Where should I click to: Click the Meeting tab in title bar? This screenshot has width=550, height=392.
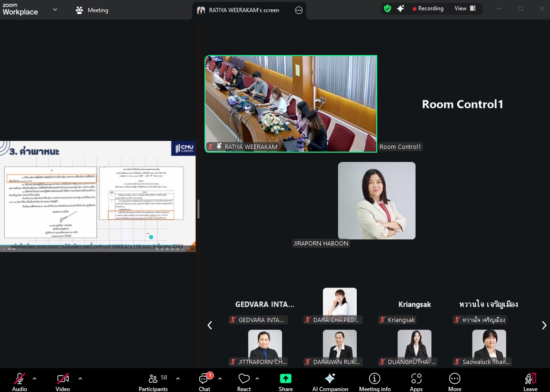tap(92, 10)
